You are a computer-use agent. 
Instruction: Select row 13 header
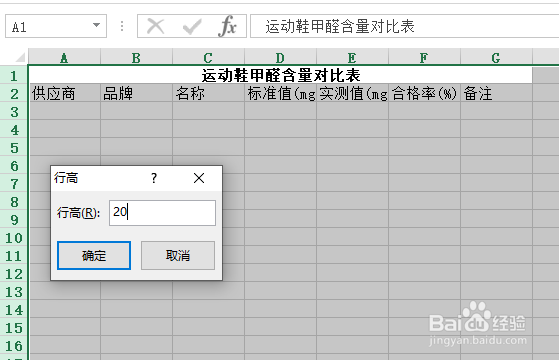[14, 292]
